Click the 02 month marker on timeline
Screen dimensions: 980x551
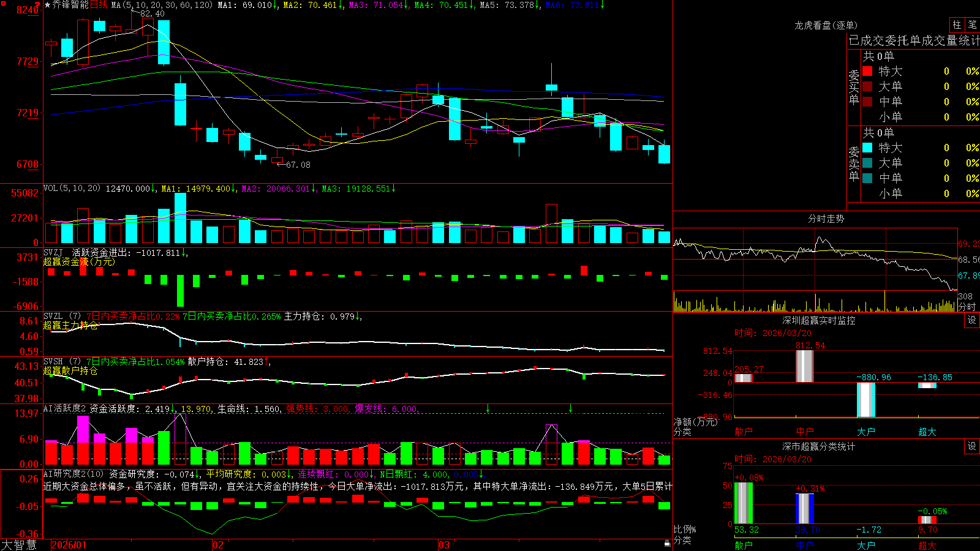click(217, 545)
